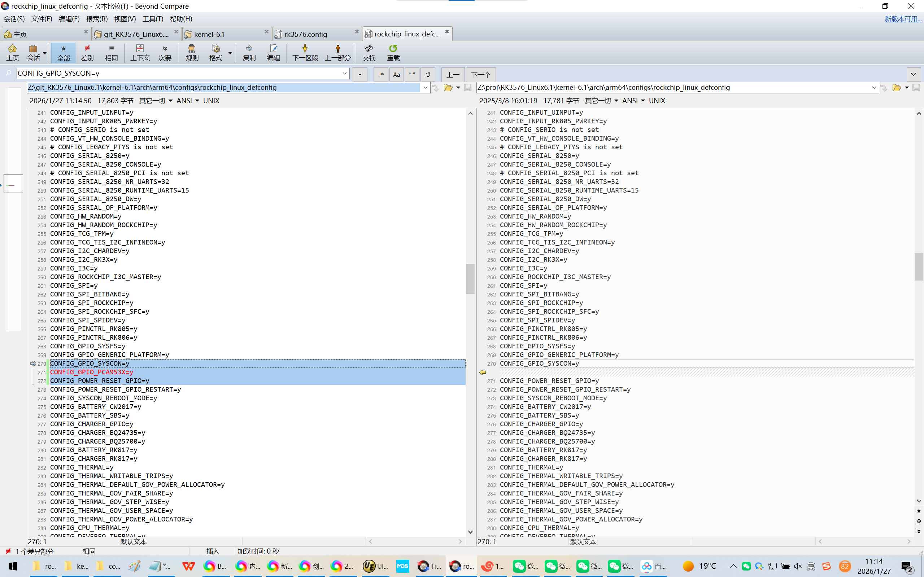This screenshot has width=924, height=577.
Task: Open the Tools (工具) menu
Action: (x=153, y=19)
